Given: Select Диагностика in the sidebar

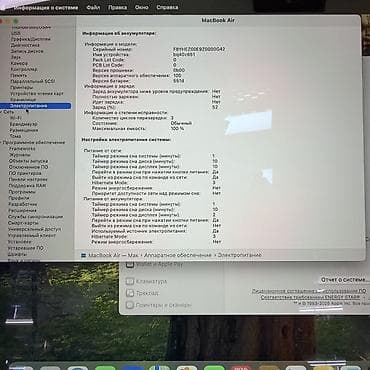Looking at the screenshot, I should point(25,45).
